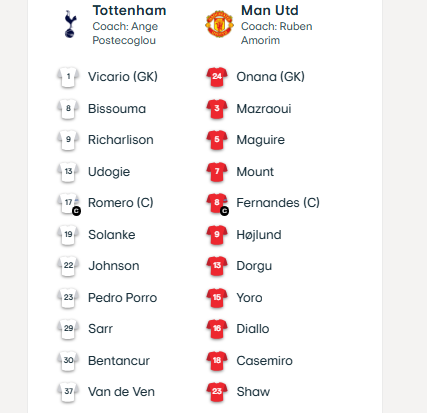Click Fernandes' number 8 captain shirt icon
Image resolution: width=427 pixels, height=413 pixels.
(217, 203)
